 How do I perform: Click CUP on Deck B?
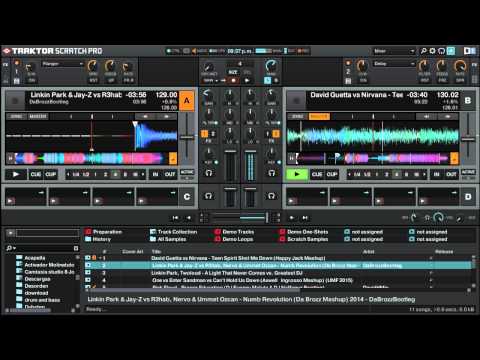point(332,174)
